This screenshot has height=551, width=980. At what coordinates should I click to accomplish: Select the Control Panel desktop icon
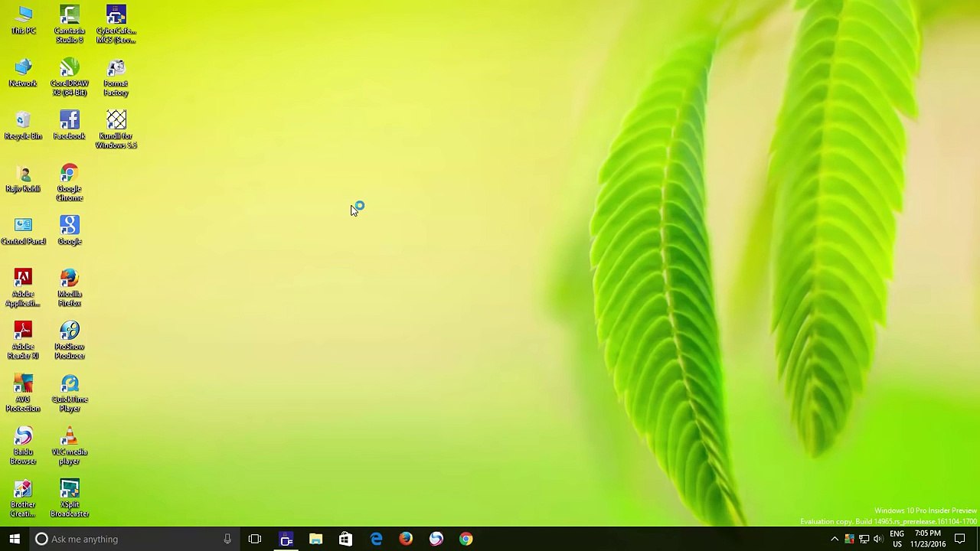(23, 231)
